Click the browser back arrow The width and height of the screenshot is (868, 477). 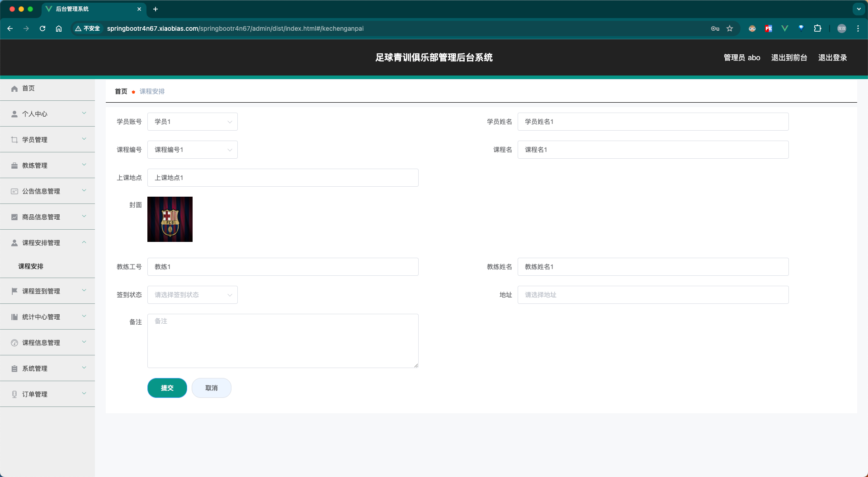10,28
